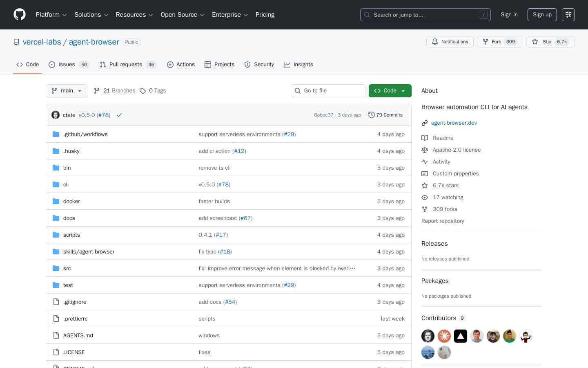Click the Readme book icon
The image size is (588, 368).
click(425, 138)
